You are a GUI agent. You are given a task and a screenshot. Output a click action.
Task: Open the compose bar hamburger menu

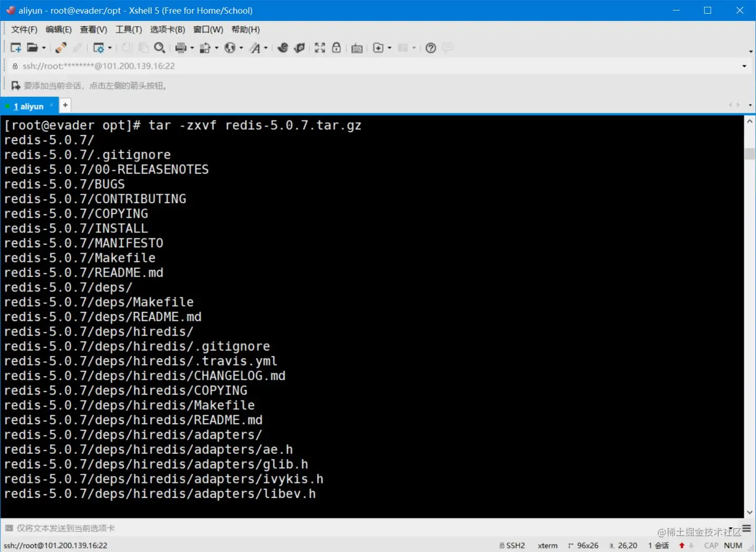[747, 528]
